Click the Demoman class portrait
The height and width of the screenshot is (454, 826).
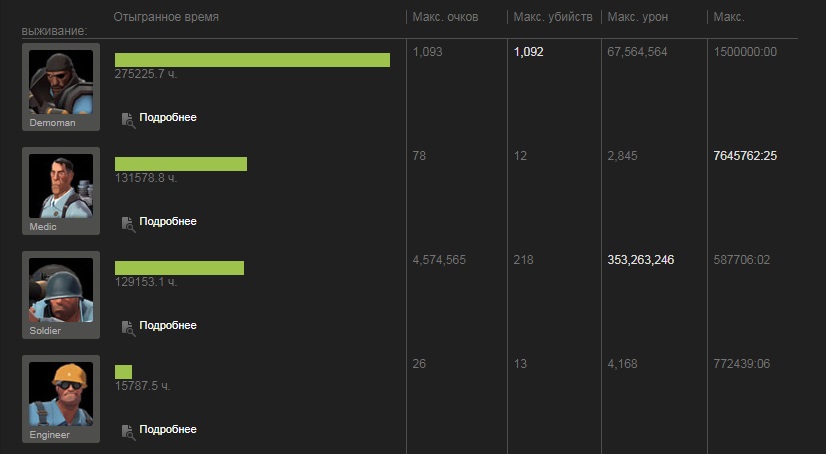(61, 82)
